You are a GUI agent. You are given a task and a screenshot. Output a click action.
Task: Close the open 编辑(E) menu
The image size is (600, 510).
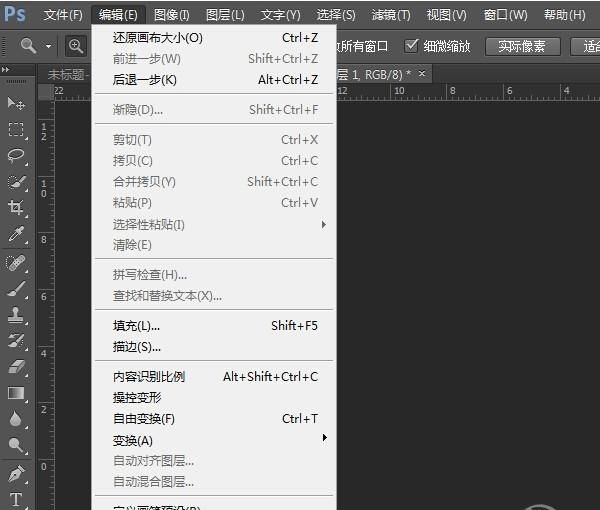tap(118, 15)
